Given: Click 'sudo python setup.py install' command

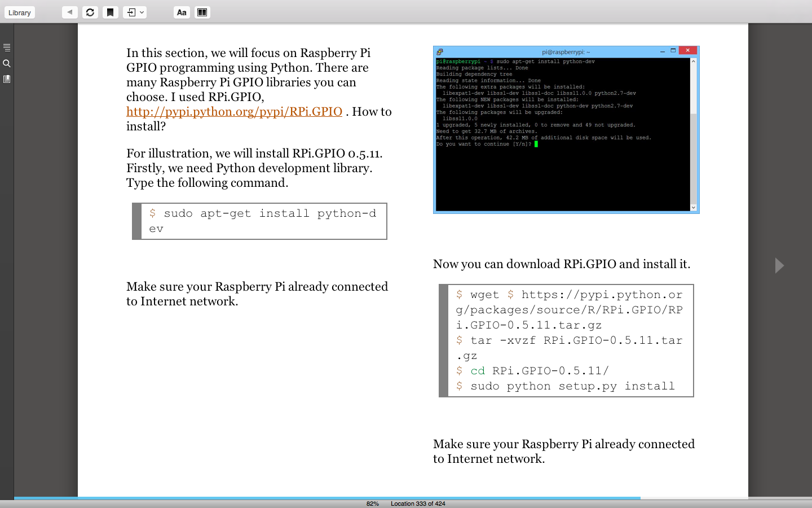Looking at the screenshot, I should click(x=565, y=386).
